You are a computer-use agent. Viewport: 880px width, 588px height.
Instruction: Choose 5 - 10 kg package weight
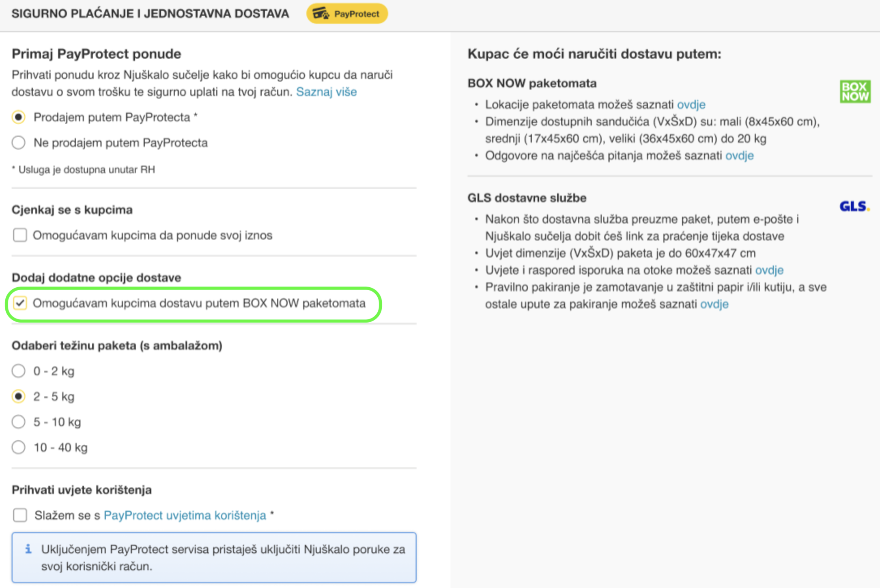click(x=19, y=422)
